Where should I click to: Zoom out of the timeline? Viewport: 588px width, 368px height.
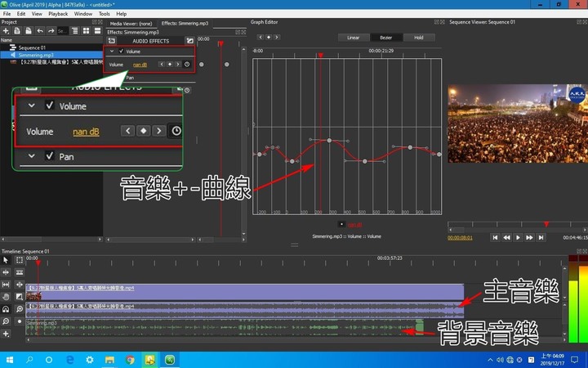[6, 321]
